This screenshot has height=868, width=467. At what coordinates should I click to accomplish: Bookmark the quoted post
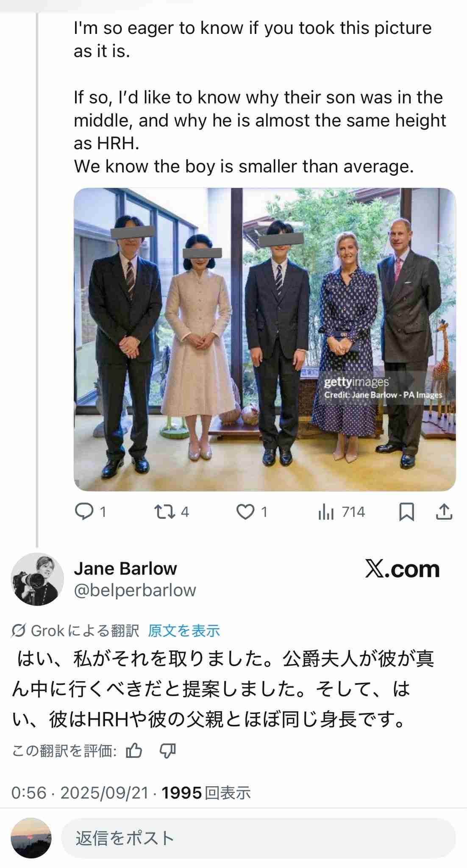(x=406, y=512)
